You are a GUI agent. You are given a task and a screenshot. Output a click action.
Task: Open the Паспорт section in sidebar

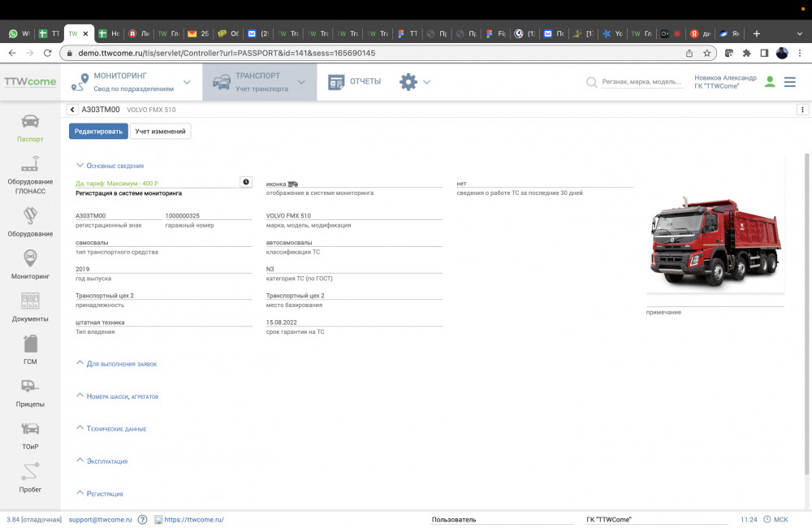(30, 128)
